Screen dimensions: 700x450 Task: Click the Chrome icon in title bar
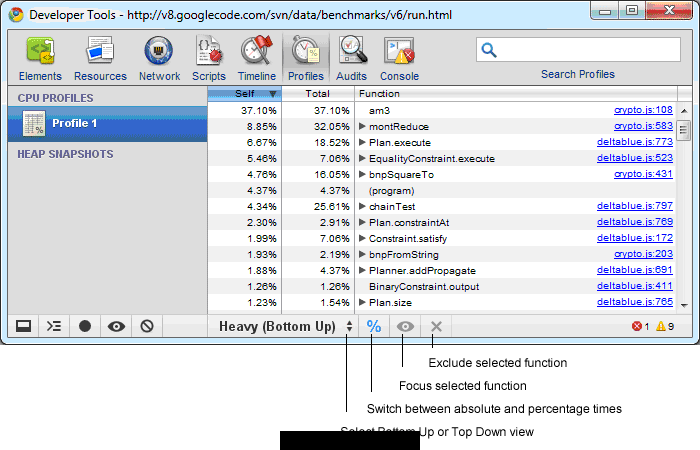16,15
